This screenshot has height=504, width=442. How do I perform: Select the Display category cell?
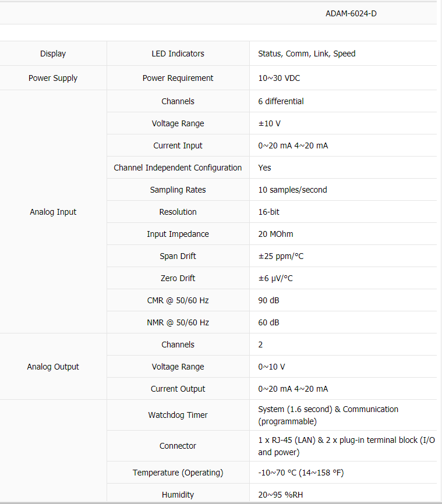point(53,54)
